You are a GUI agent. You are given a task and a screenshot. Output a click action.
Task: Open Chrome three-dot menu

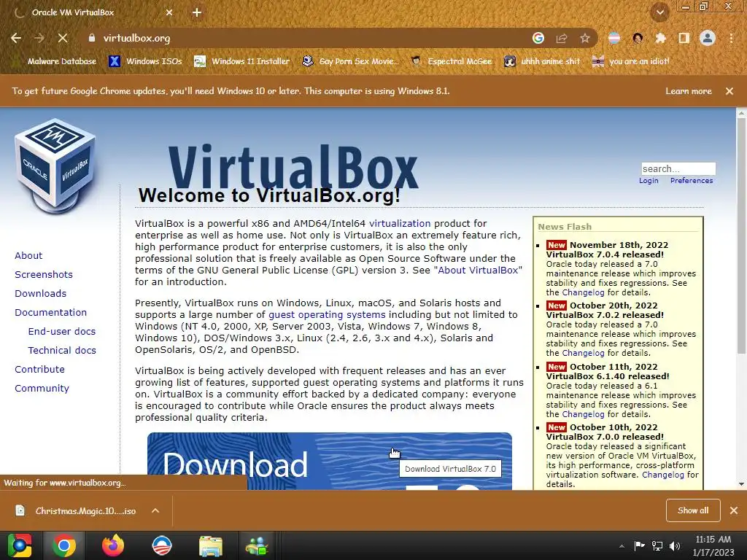(731, 38)
